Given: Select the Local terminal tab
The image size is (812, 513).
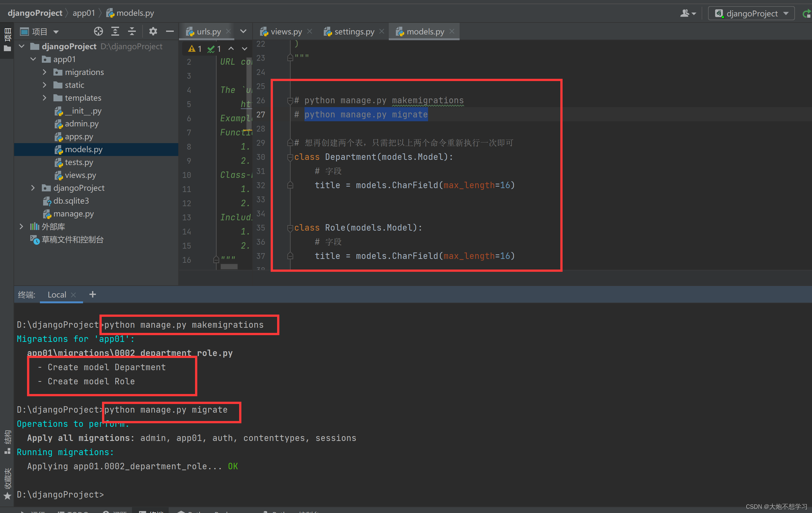Looking at the screenshot, I should point(57,295).
